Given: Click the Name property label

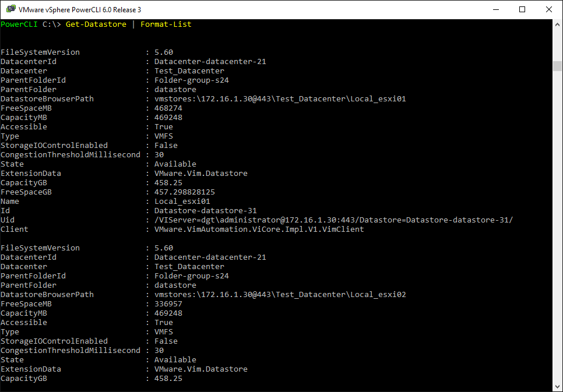Looking at the screenshot, I should click(x=10, y=202).
